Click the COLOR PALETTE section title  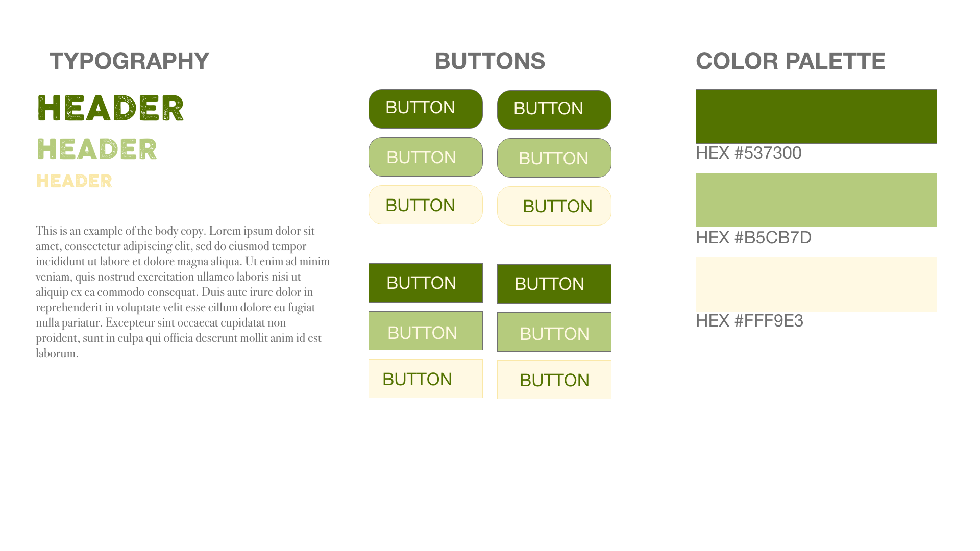(x=790, y=61)
